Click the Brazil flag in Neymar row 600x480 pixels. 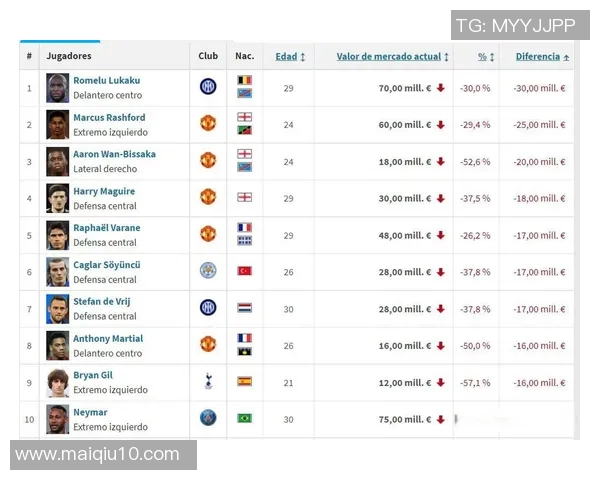(x=244, y=418)
